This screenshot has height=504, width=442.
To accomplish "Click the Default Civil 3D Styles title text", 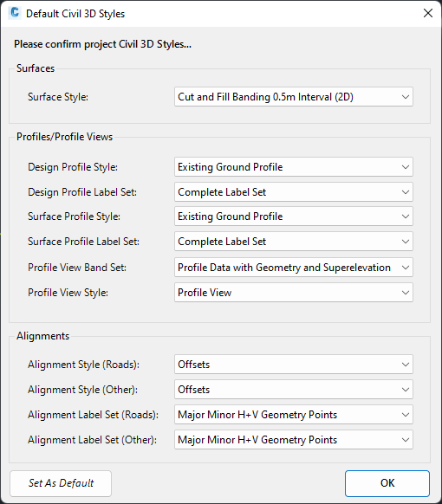I will click(x=75, y=14).
